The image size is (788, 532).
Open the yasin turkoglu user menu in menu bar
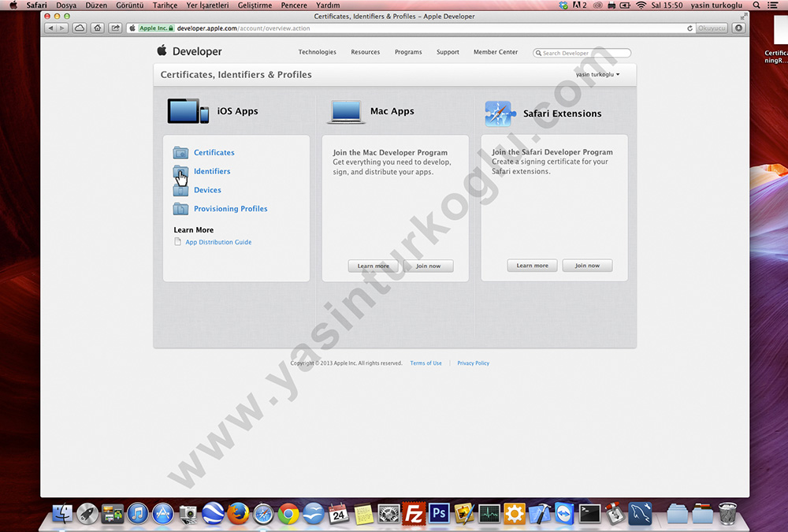click(x=716, y=5)
